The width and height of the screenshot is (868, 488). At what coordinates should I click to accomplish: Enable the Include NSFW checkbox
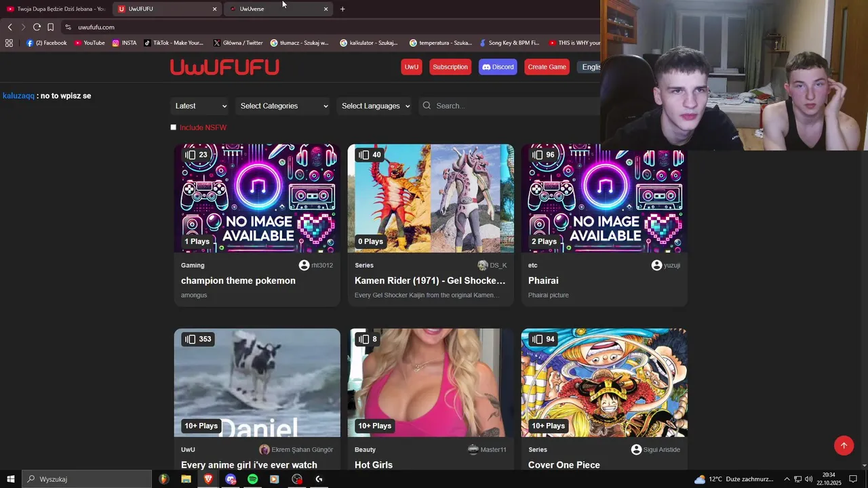pos(174,127)
